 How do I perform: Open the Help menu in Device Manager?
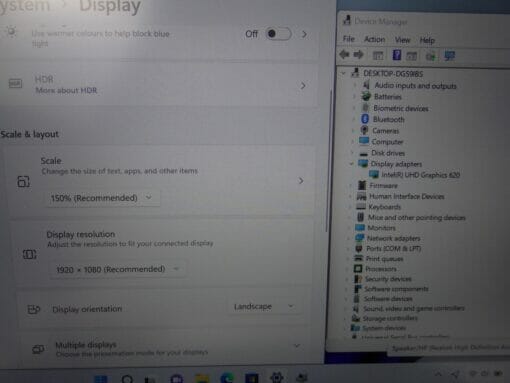[x=427, y=41]
